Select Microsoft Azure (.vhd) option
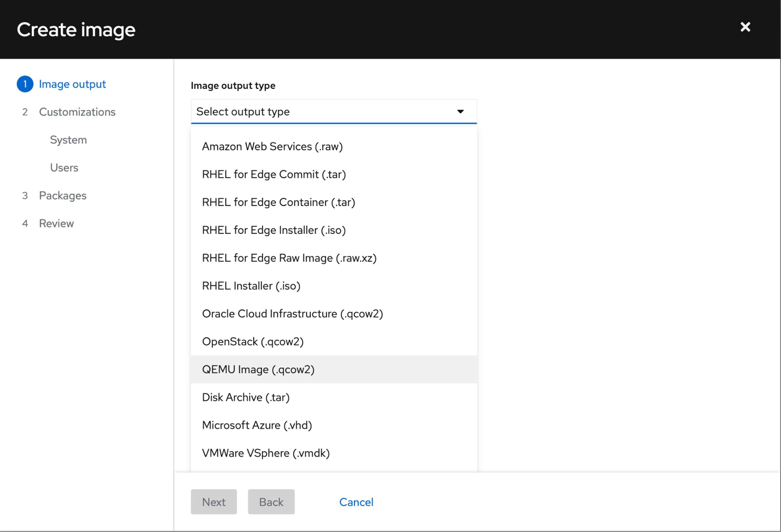Viewport: 781px width, 532px height. click(x=257, y=425)
